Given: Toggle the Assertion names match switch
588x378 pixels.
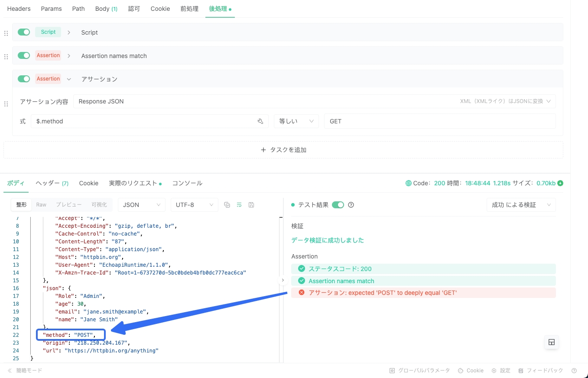Looking at the screenshot, I should coord(24,55).
